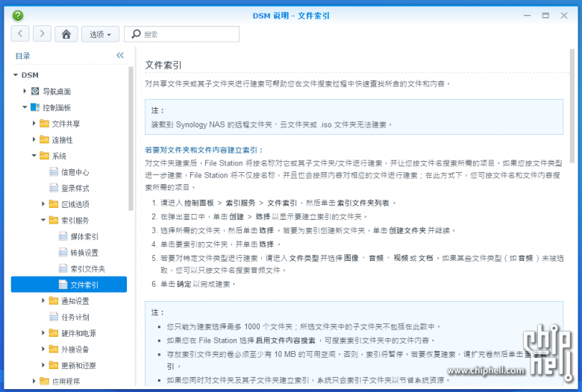Click the 任务计划 page icon
This screenshot has width=582, height=392.
click(x=54, y=317)
